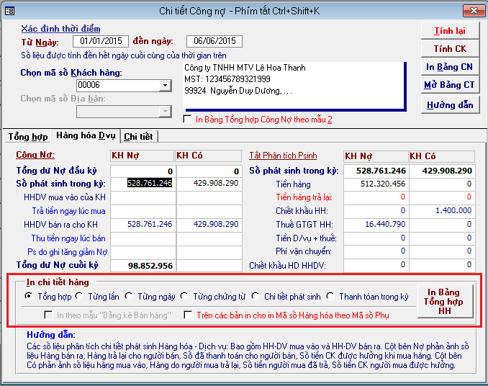
Task: Click Tiền hàng value 512.320.456
Action: click(x=376, y=184)
